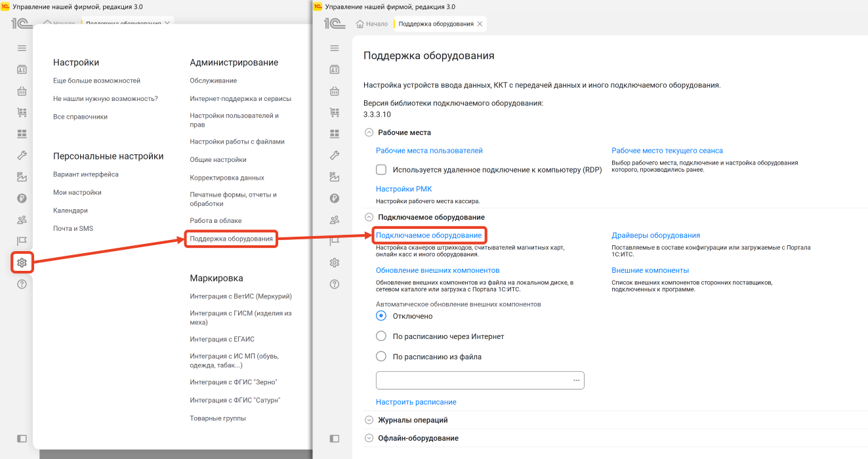The width and height of the screenshot is (868, 459).
Task: Open the flag company section in right window
Action: 335,241
